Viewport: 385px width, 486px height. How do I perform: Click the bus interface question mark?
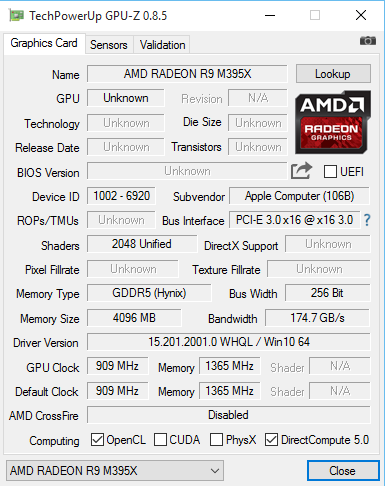[x=367, y=220]
